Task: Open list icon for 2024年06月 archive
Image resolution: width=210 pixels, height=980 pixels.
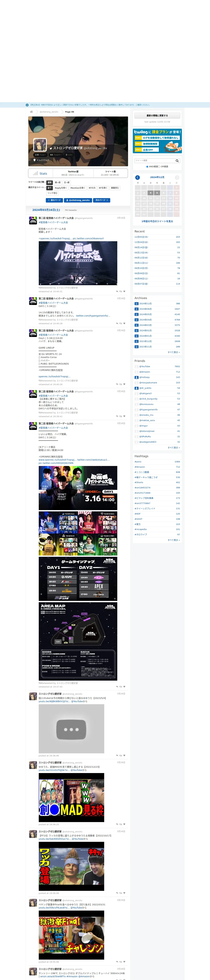Action: (136, 309)
